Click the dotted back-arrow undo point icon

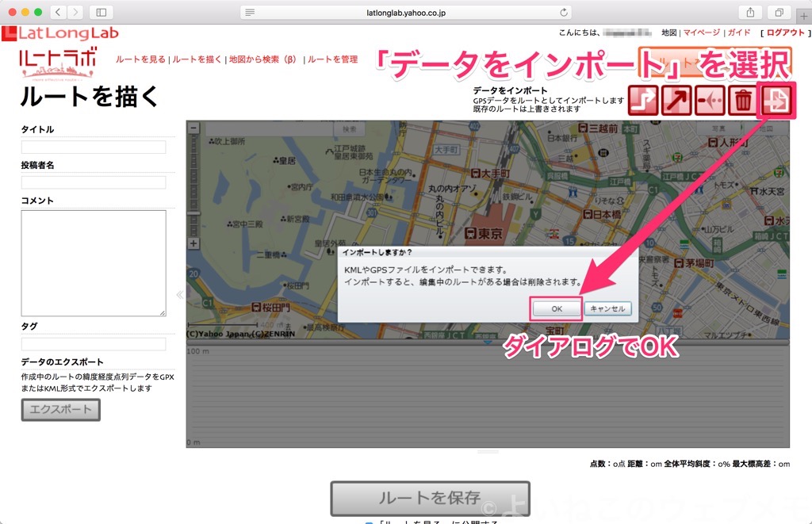point(710,101)
